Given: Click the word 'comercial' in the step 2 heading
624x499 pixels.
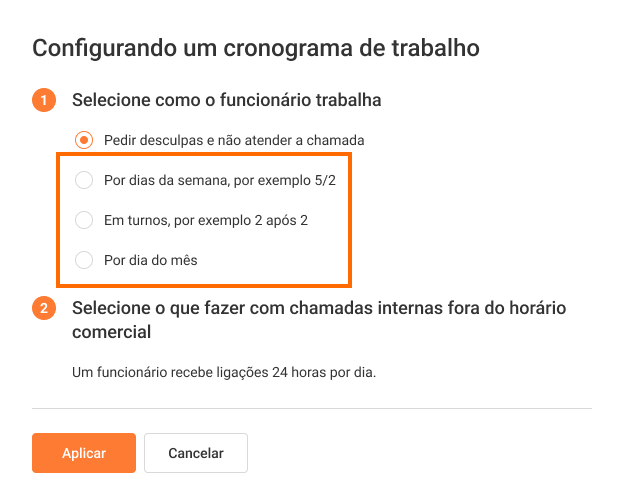Looking at the screenshot, I should coord(111,331).
